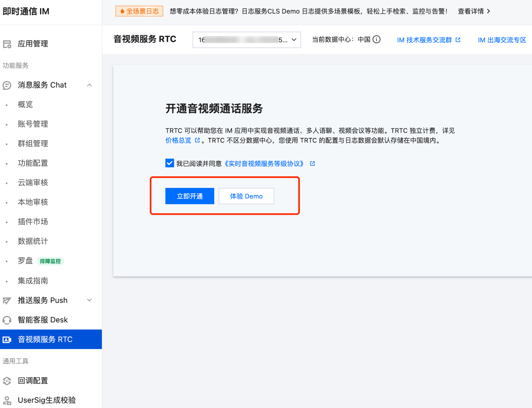Open IM 技术服务交流群 link
Image resolution: width=532 pixels, height=408 pixels.
[x=424, y=40]
